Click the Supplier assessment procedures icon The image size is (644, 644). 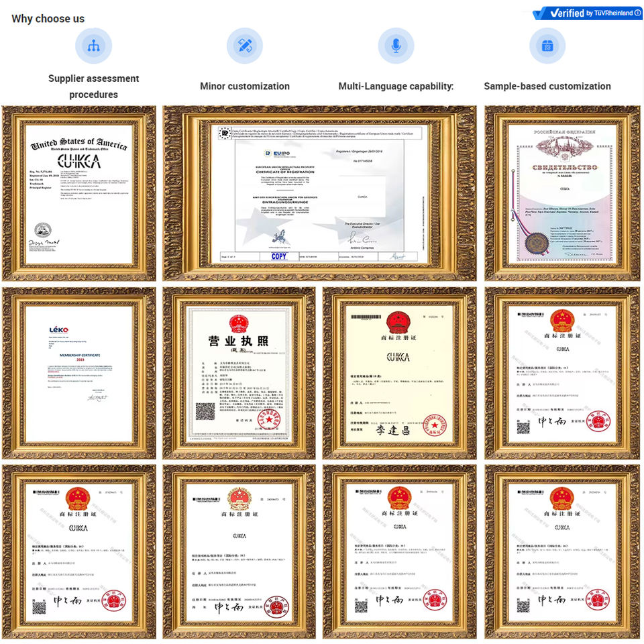point(94,46)
